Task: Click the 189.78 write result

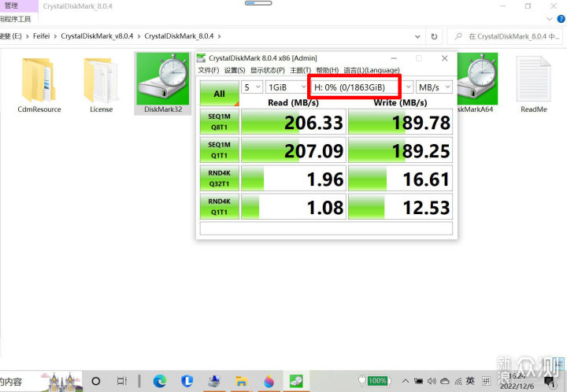Action: (400, 122)
